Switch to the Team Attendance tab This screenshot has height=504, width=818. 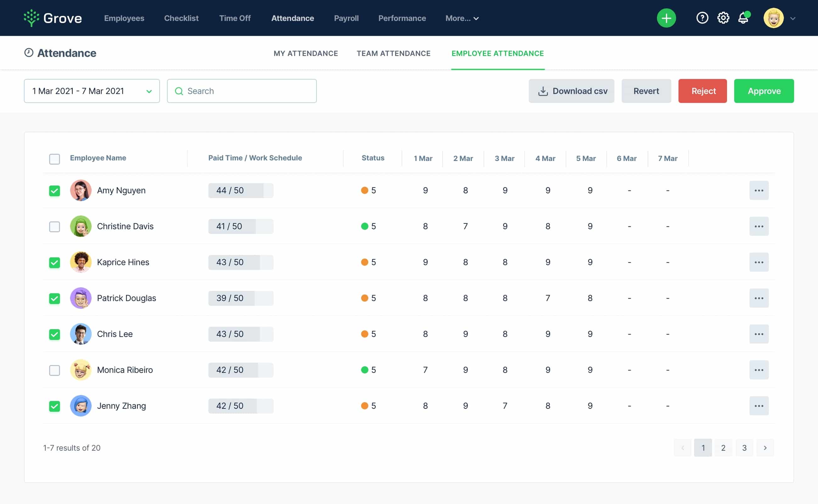394,53
